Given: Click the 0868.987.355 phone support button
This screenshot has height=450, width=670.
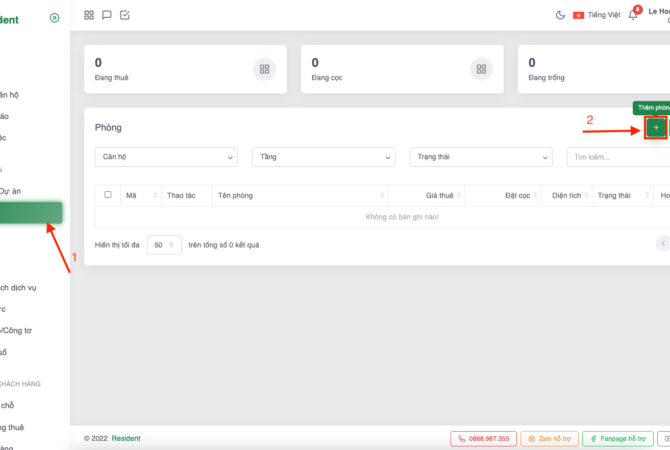Looking at the screenshot, I should click(x=483, y=438).
